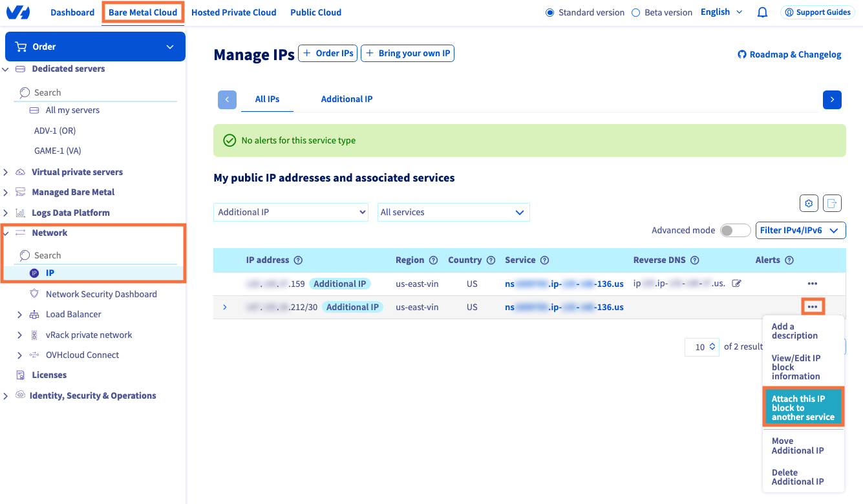Click the IP icon in Network section

(x=34, y=273)
